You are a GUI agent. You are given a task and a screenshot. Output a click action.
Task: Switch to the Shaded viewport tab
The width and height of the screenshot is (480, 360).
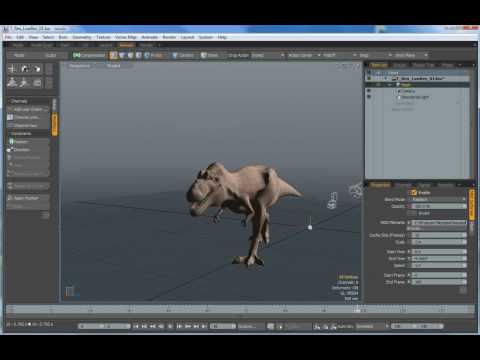113,66
